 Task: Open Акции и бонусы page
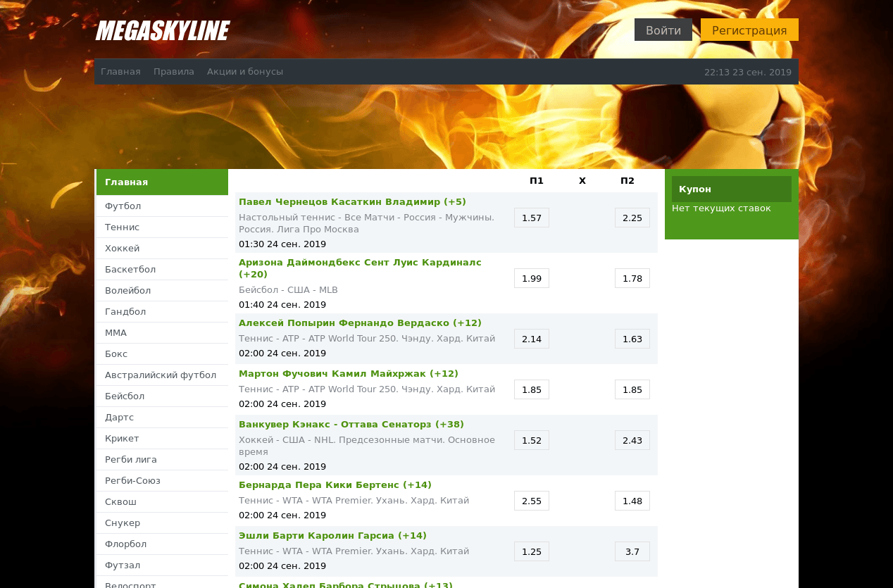point(245,72)
